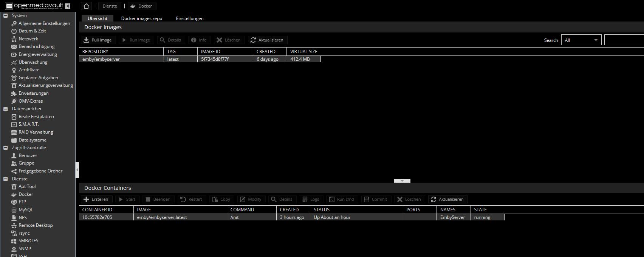Collapse the Dienste tree section
Image resolution: width=644 pixels, height=257 pixels.
point(6,179)
